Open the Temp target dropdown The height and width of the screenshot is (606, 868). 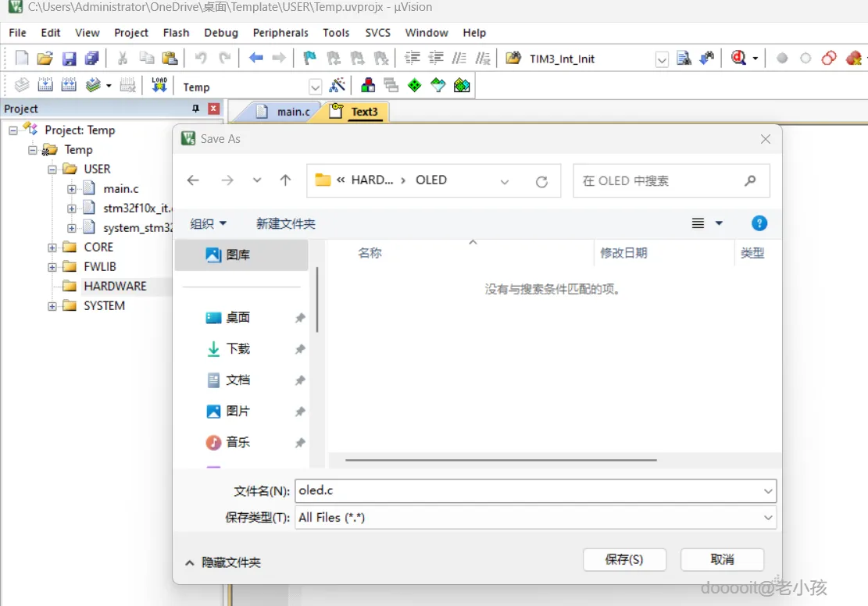pyautogui.click(x=315, y=87)
